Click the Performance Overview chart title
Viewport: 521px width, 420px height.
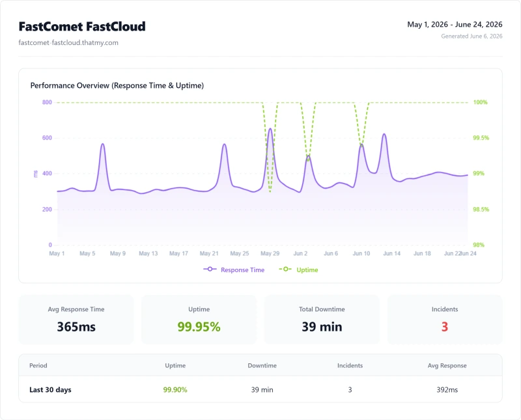[117, 85]
